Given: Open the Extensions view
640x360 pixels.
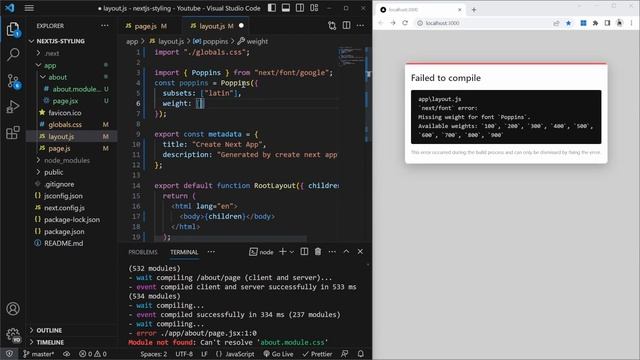Looking at the screenshot, I should click(x=13, y=133).
